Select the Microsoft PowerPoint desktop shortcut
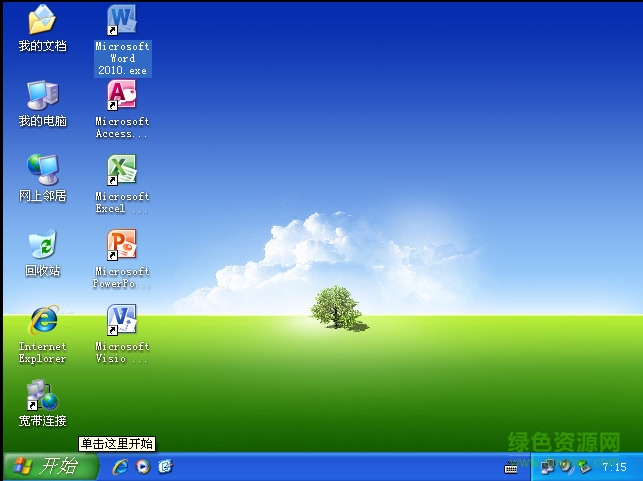The image size is (643, 481). [x=122, y=246]
